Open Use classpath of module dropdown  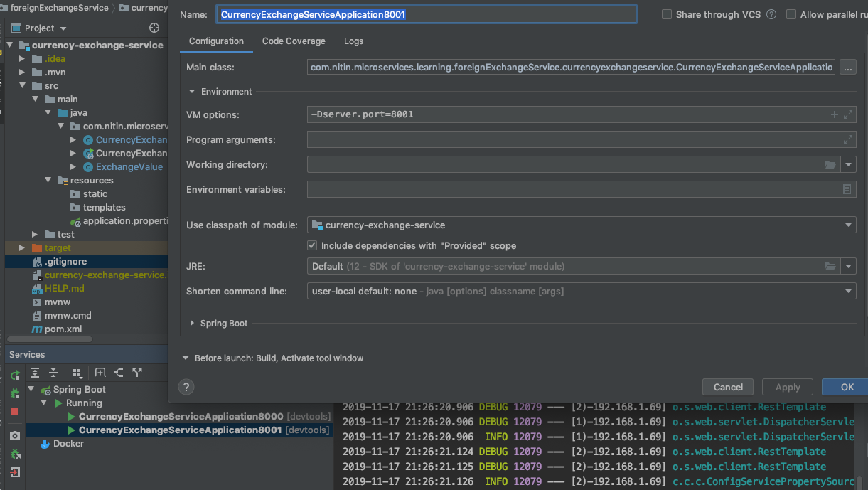click(849, 225)
